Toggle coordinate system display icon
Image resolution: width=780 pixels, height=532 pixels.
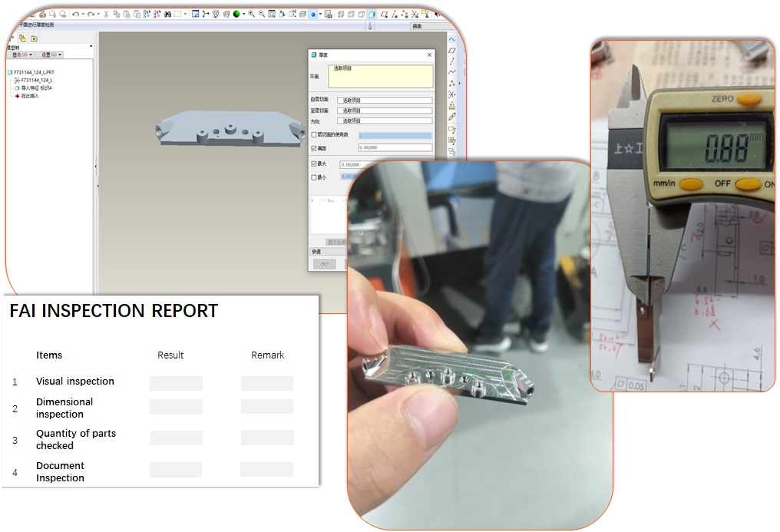click(415, 14)
